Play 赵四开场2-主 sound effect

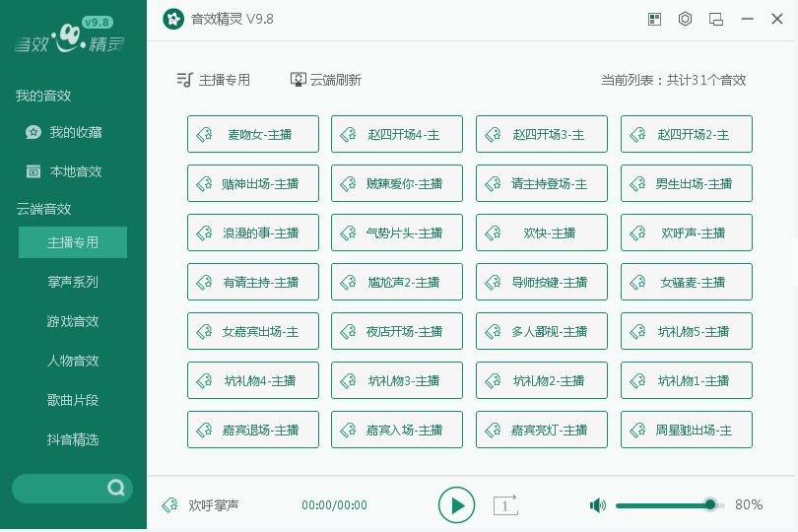pos(687,134)
